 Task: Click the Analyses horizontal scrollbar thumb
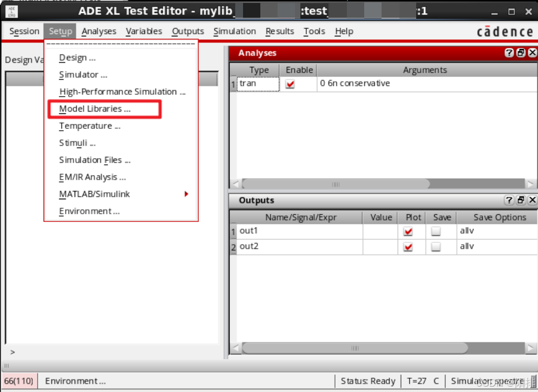coord(336,184)
